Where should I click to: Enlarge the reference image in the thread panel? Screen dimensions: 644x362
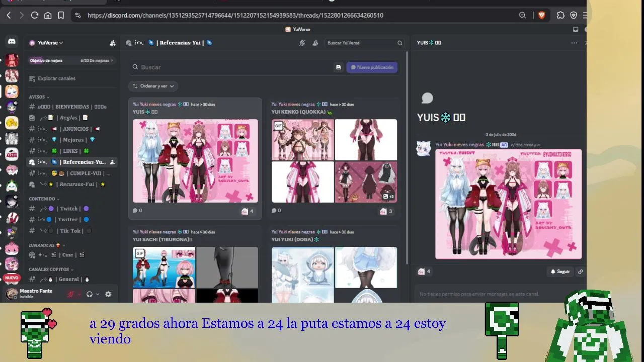point(508,204)
